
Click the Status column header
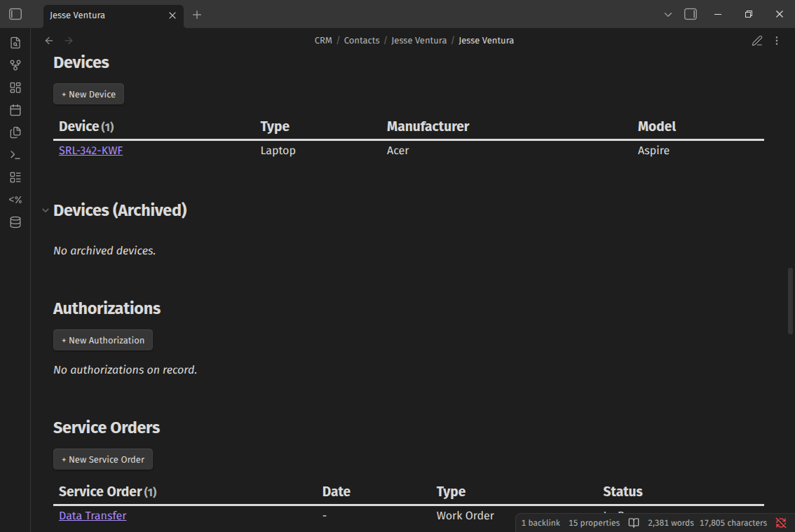(623, 491)
